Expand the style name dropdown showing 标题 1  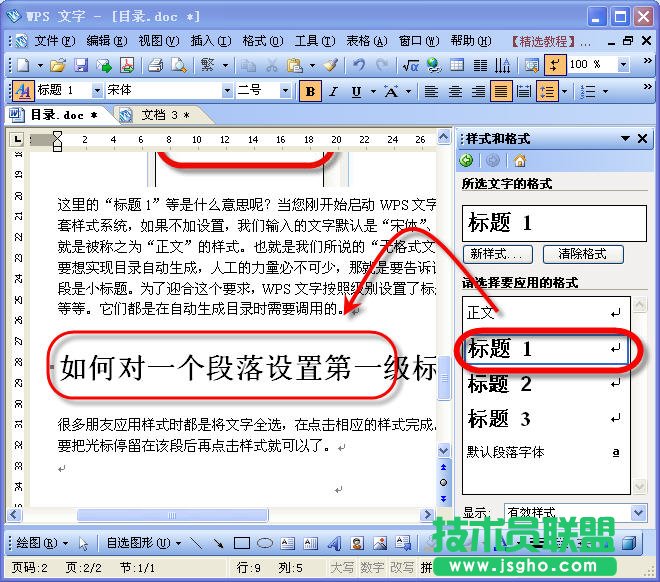(x=97, y=90)
